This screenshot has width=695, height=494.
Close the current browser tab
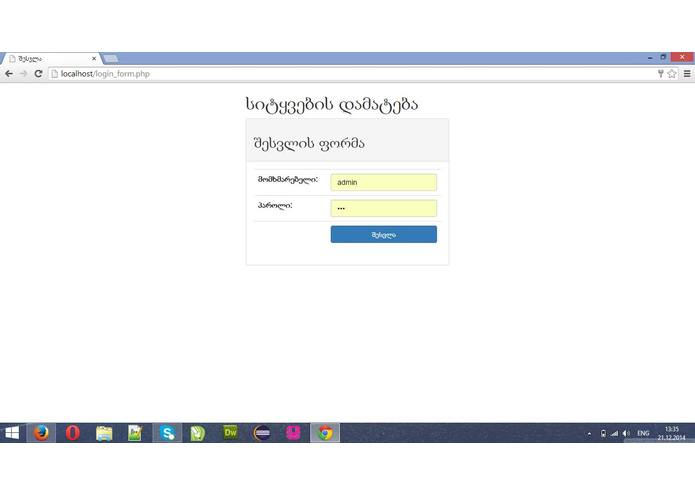click(94, 58)
